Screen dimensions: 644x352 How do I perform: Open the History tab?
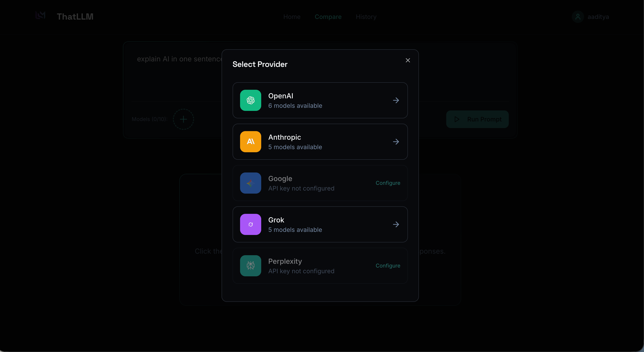pos(366,17)
